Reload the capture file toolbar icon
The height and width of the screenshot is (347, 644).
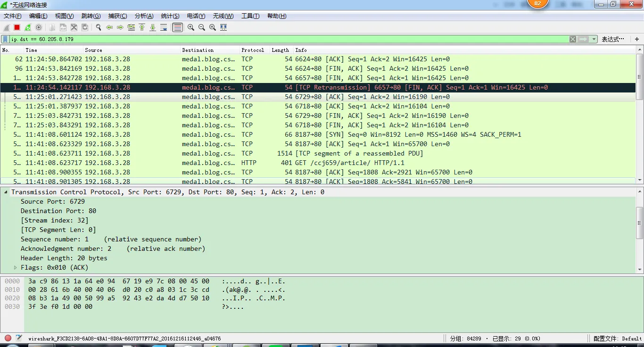pos(85,27)
